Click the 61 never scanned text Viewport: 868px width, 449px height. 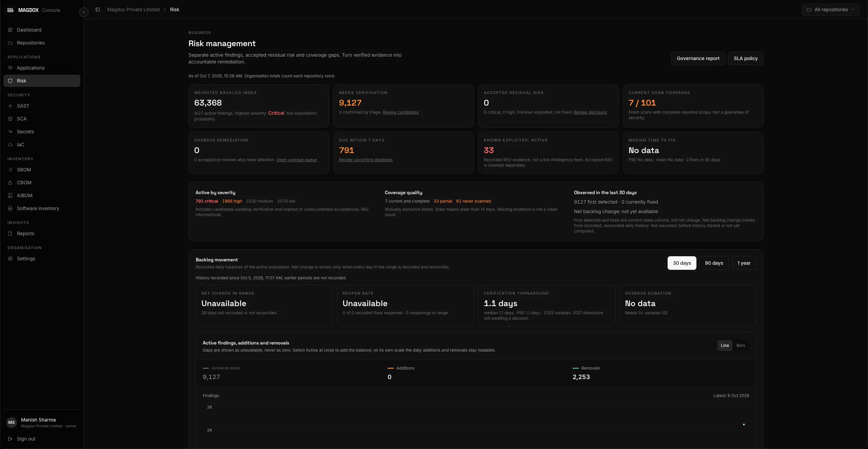[x=473, y=201]
